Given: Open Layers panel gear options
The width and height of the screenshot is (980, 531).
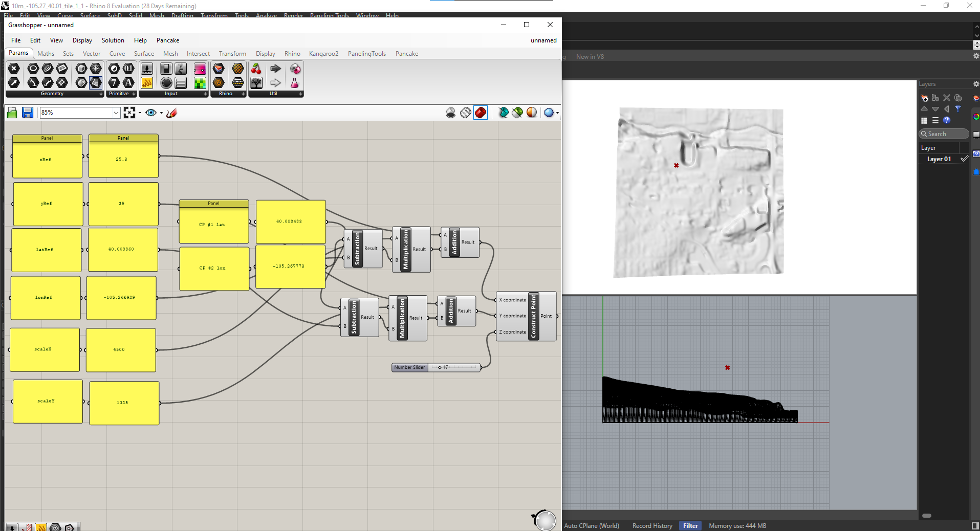Looking at the screenshot, I should pyautogui.click(x=975, y=84).
